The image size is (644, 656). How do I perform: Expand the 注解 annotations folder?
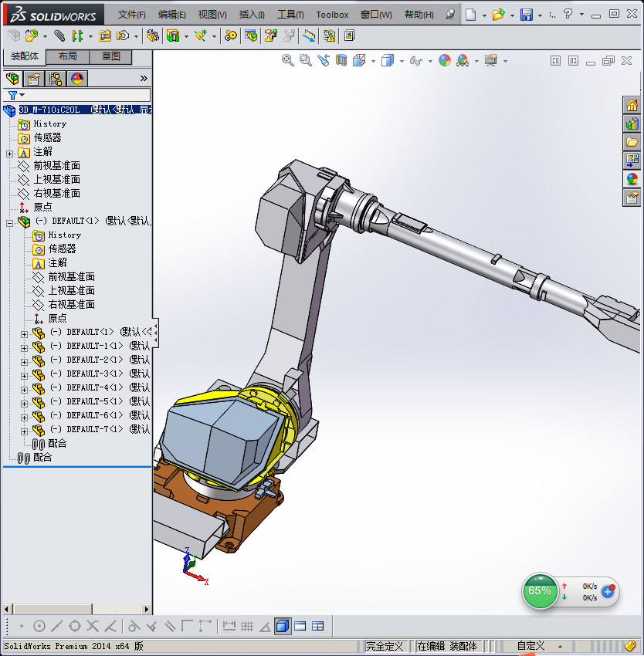(x=10, y=153)
